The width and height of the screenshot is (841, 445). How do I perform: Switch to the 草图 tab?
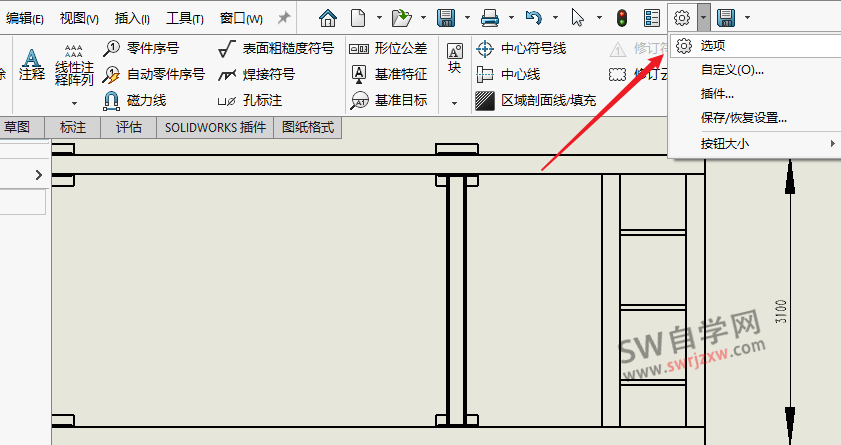point(19,128)
